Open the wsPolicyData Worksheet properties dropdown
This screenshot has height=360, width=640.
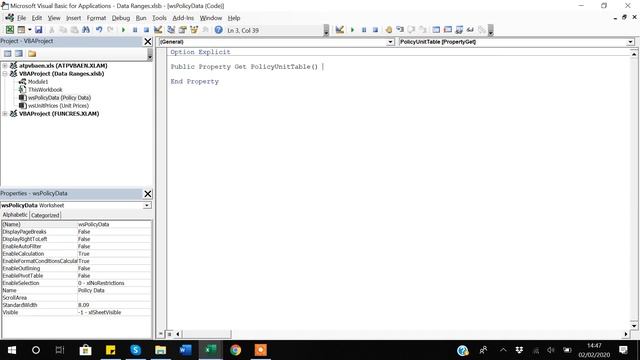click(147, 205)
